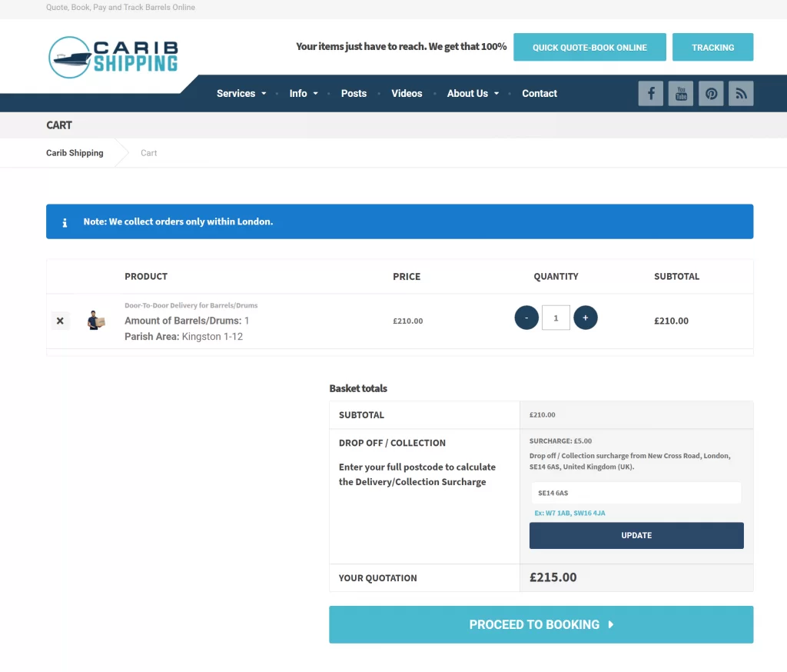Viewport: 787px width, 672px height.
Task: Expand the Services dropdown menu
Action: coord(241,94)
